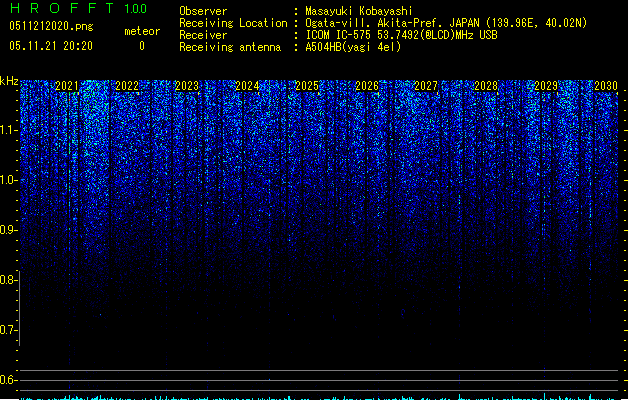Screen dimensions: 629x400
Task: Click the name Masayuki Kobayashi
Action: coord(359,11)
